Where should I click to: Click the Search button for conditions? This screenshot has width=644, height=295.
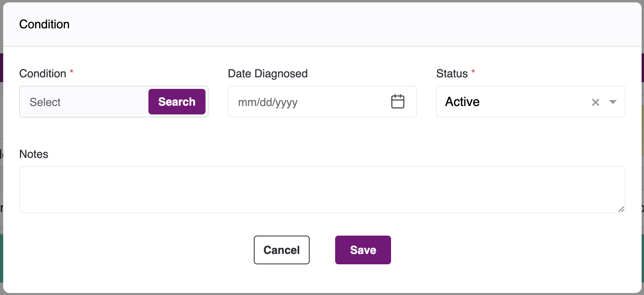[x=177, y=102]
